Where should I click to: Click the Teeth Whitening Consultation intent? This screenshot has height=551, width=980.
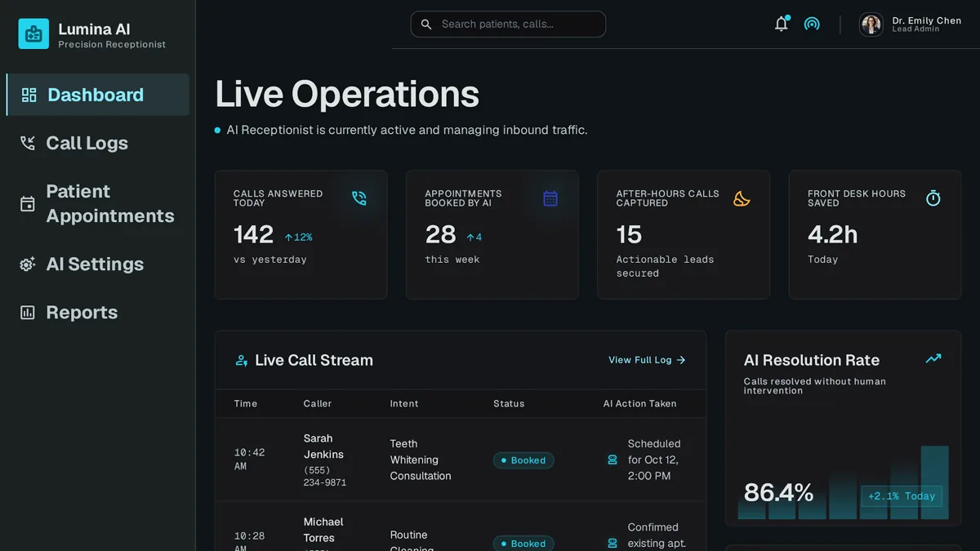click(421, 460)
